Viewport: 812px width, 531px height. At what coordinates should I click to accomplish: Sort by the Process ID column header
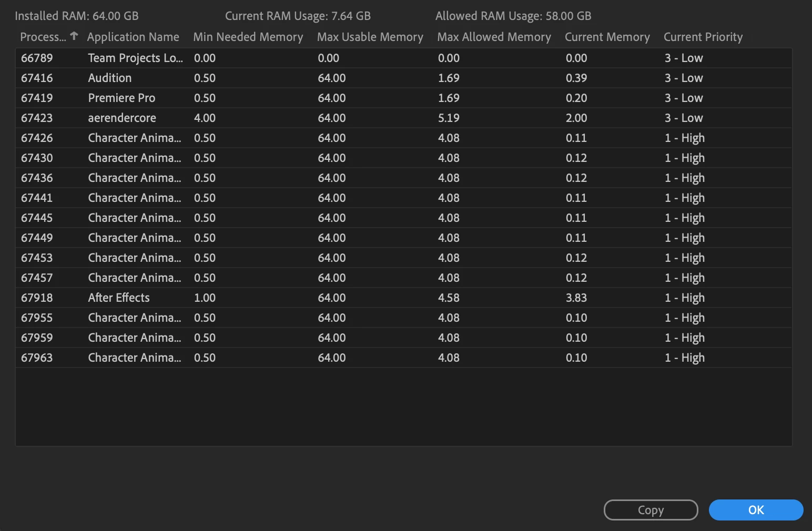[43, 37]
